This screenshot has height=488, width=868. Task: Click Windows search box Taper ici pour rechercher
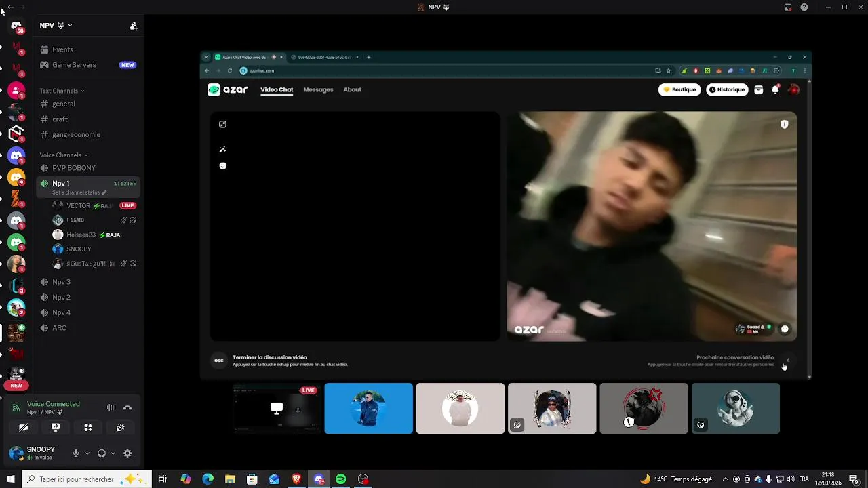pyautogui.click(x=86, y=479)
